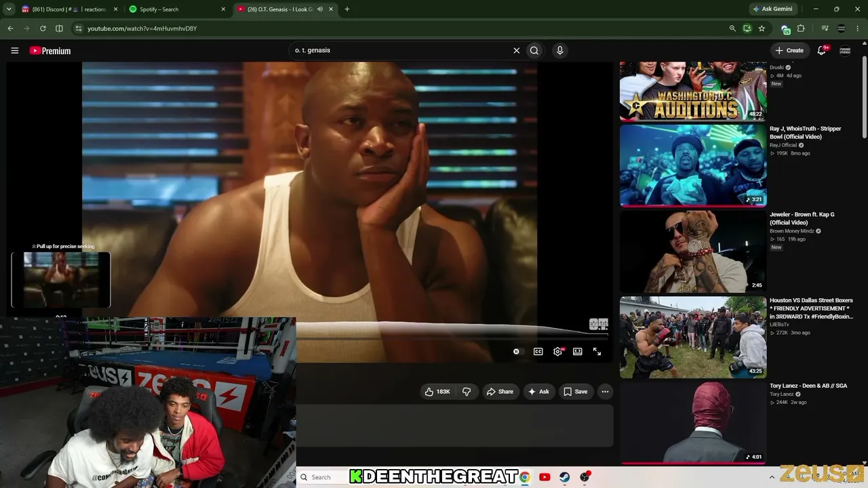
Task: Open Chrome profile avatar in toolbar
Action: [x=842, y=28]
